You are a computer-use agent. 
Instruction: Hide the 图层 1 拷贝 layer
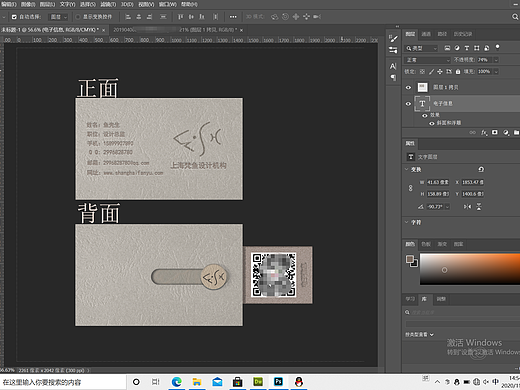408,87
